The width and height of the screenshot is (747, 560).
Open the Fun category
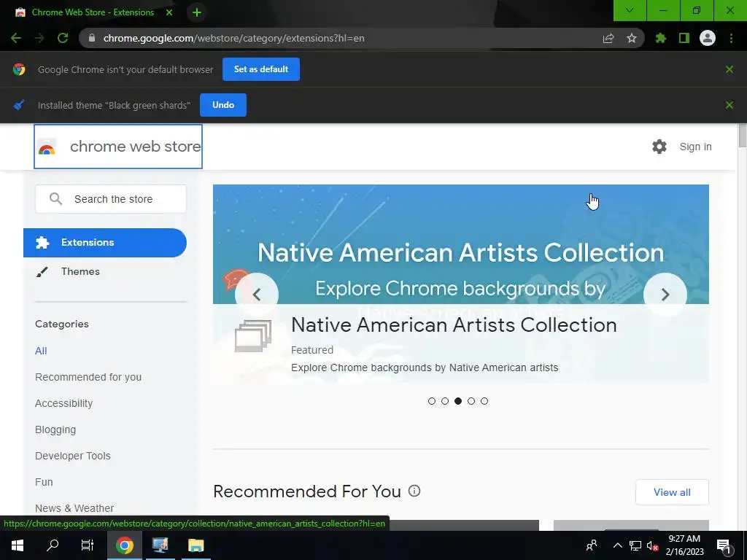click(x=44, y=482)
